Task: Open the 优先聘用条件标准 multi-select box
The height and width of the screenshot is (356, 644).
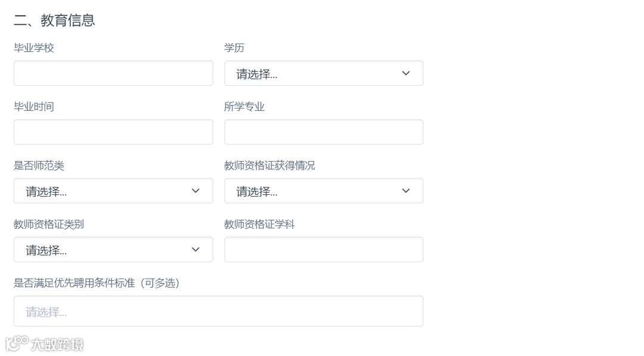Action: [218, 311]
